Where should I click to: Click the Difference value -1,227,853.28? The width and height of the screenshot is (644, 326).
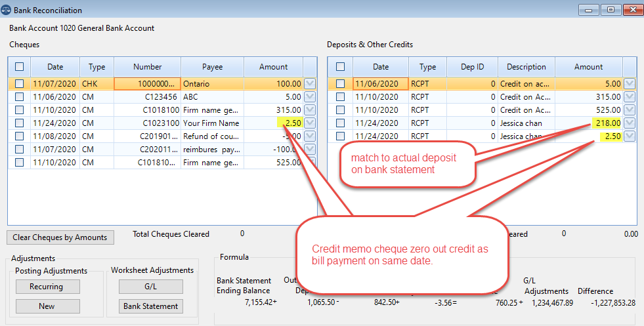[x=613, y=303]
